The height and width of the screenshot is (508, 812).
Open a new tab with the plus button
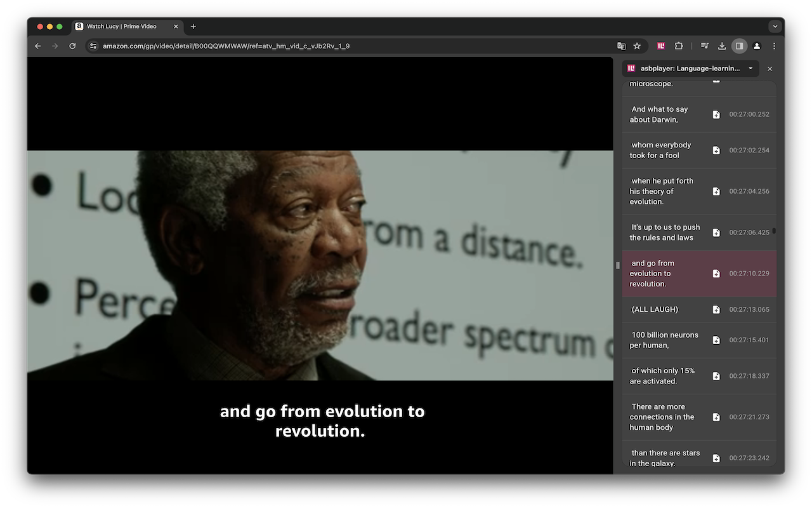point(193,26)
